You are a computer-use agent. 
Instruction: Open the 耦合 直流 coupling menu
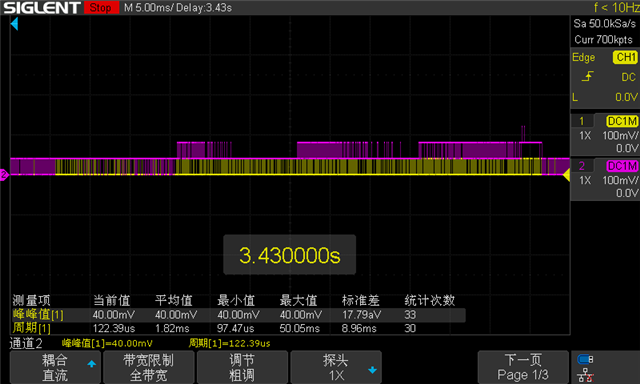click(55, 367)
